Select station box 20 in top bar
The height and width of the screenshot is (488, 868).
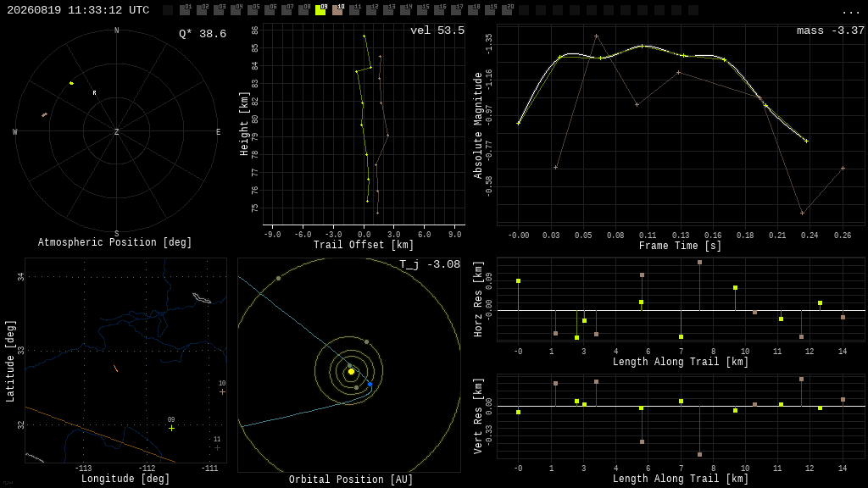(506, 10)
